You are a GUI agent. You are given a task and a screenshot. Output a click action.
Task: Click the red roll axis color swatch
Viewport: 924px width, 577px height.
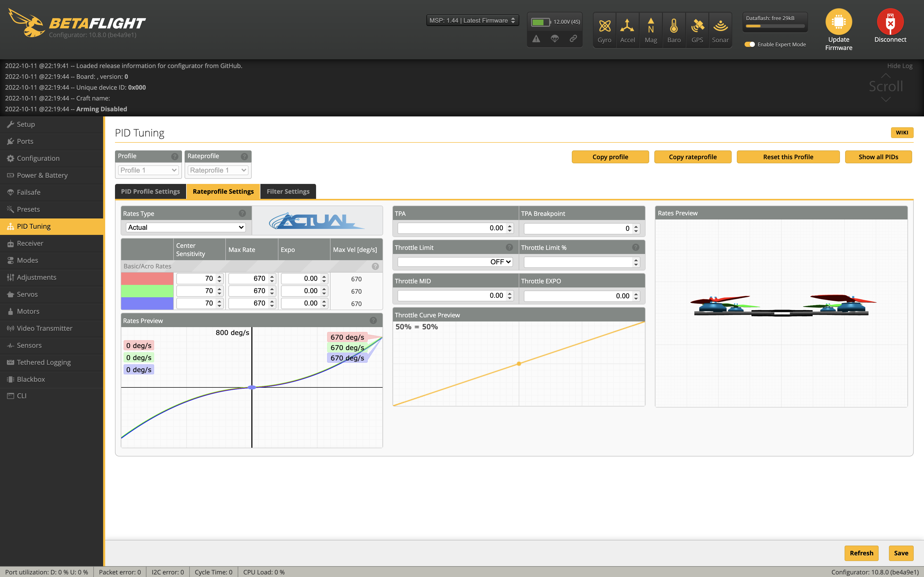[147, 278]
